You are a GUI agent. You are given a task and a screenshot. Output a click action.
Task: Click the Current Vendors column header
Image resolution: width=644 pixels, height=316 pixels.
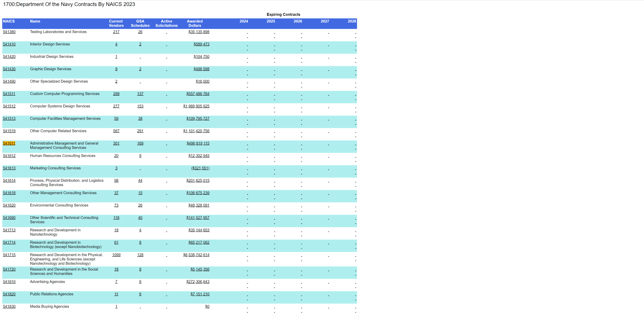click(x=116, y=23)
